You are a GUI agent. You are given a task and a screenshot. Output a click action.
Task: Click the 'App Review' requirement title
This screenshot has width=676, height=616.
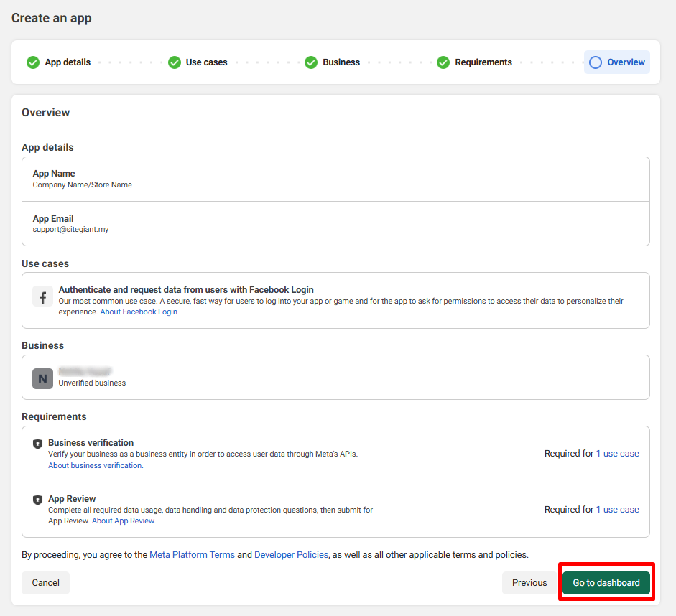[72, 499]
